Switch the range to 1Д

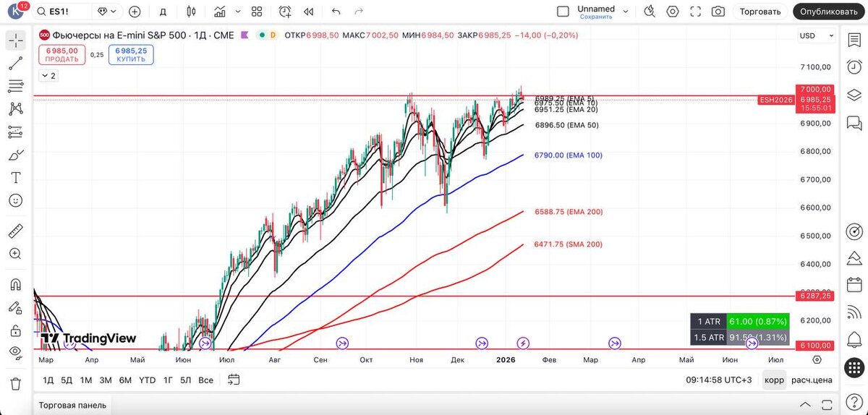(48, 380)
